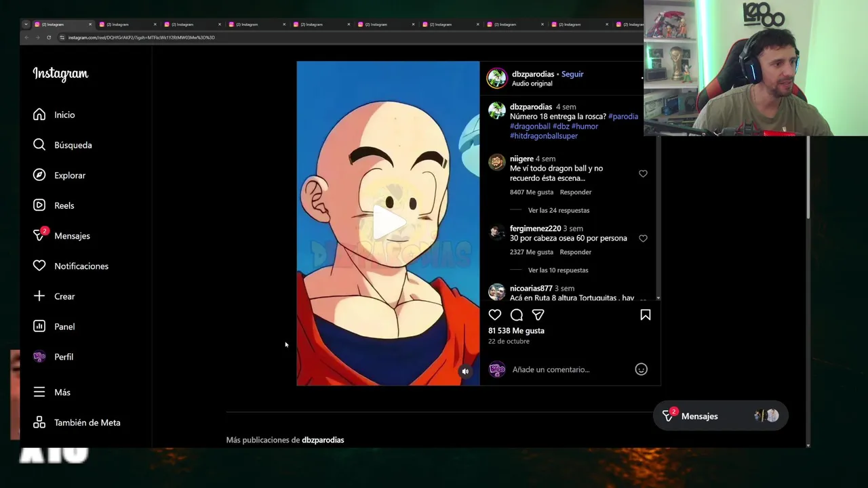Screen dimensions: 868x488
Task: Open the #parodia hashtag
Action: 623,117
